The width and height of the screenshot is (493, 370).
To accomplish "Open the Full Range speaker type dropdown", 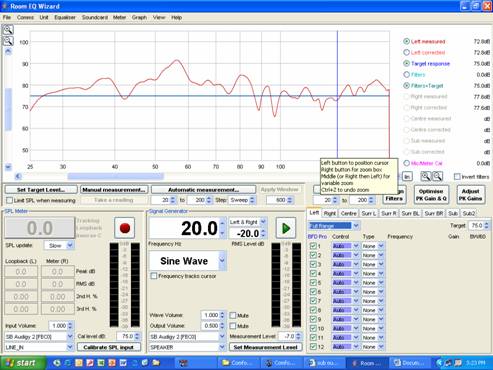I will [x=356, y=226].
